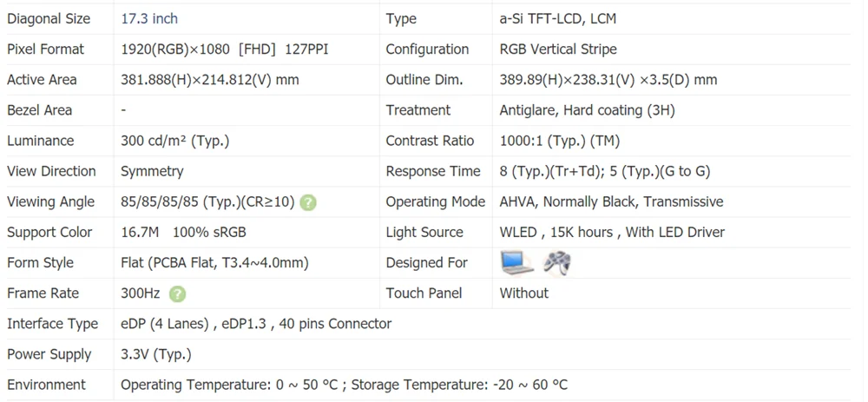Select the 3.3V power supply value
Image resolution: width=868 pixels, height=402 pixels.
(x=155, y=354)
